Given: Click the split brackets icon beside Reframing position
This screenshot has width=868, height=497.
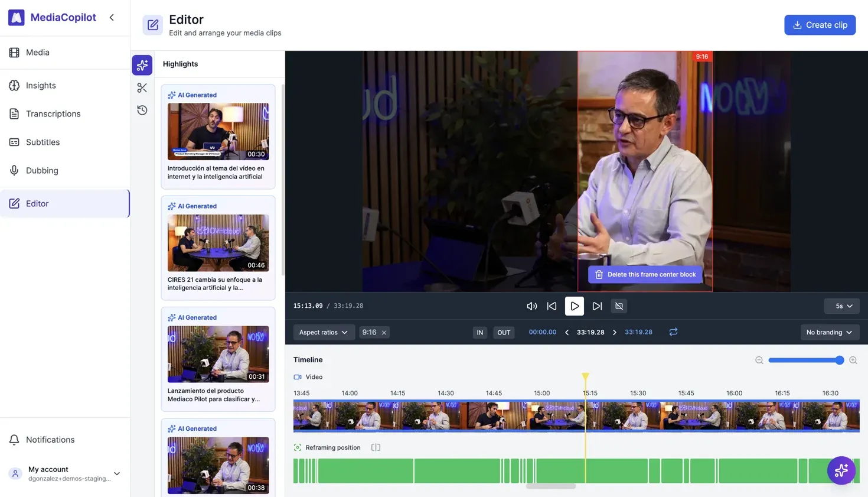Looking at the screenshot, I should [376, 447].
